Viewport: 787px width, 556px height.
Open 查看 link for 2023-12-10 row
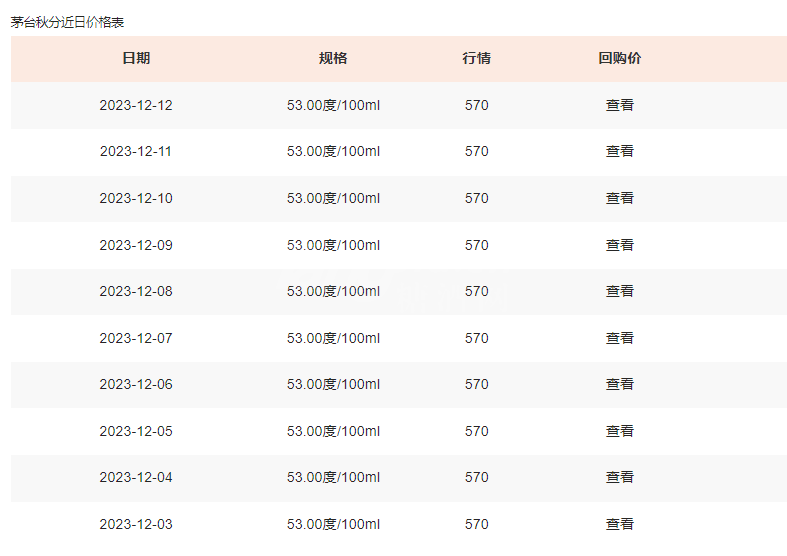619,198
